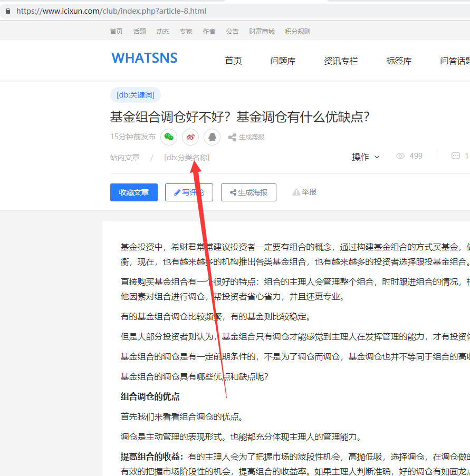Click the comment bubble icon
The width and height of the screenshot is (470, 476).
point(456,156)
